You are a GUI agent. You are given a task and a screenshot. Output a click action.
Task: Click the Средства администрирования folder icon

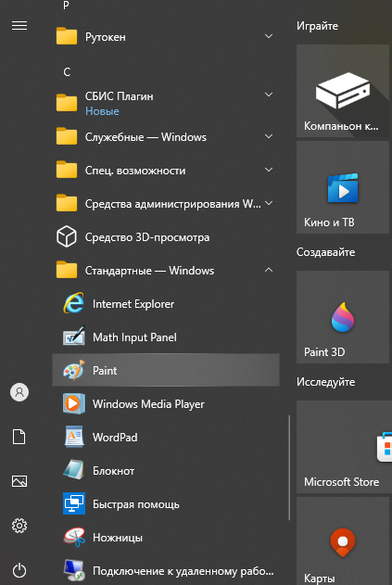(x=67, y=203)
